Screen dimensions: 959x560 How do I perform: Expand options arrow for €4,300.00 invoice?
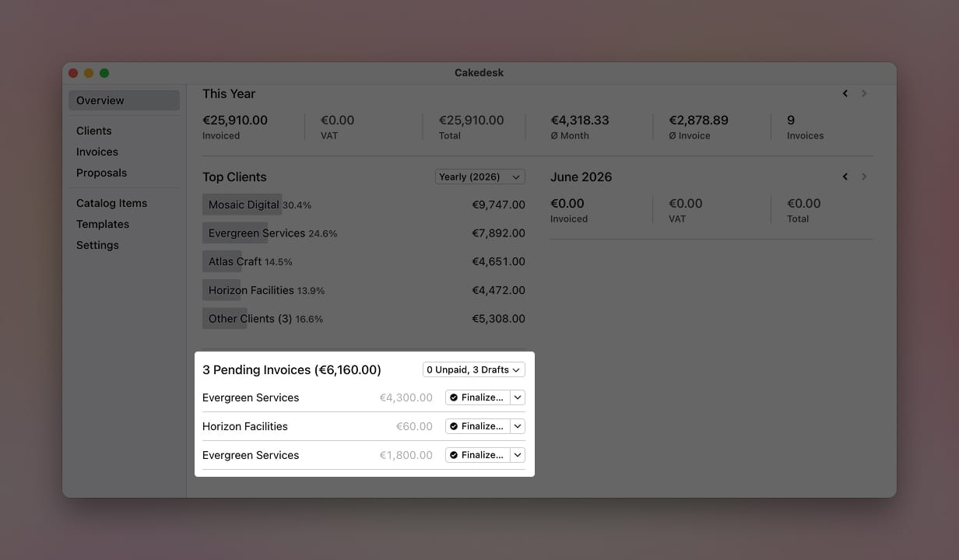coord(518,397)
